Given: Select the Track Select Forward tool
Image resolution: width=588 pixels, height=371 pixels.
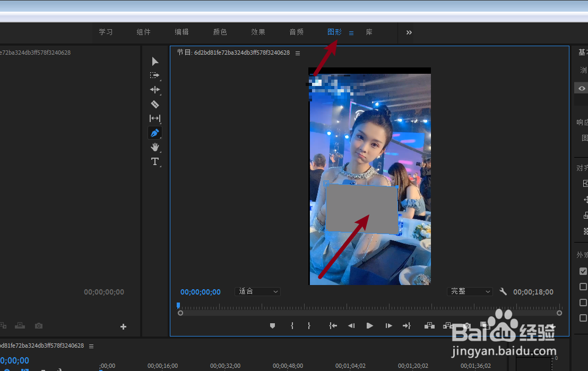Looking at the screenshot, I should coord(155,75).
